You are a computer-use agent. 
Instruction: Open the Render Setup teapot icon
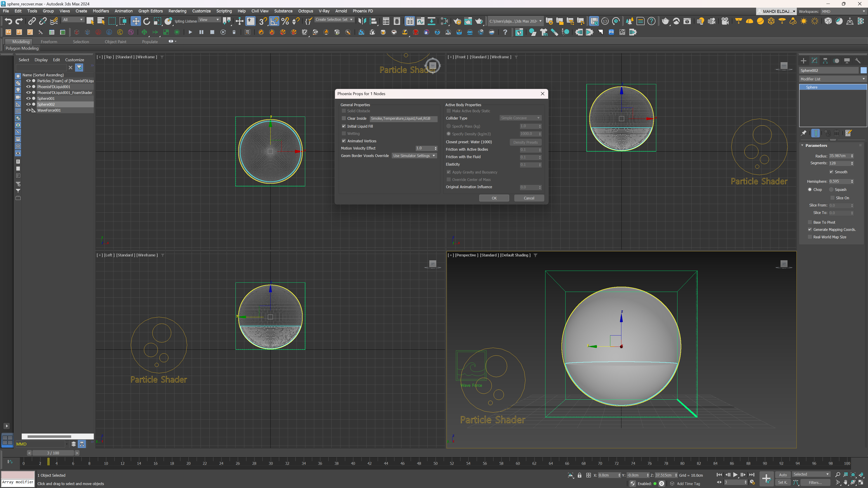(x=457, y=21)
